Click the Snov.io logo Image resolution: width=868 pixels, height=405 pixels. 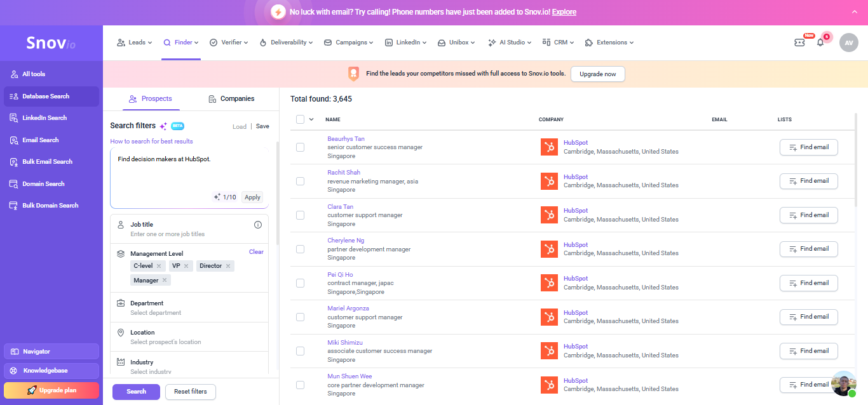pyautogui.click(x=51, y=43)
